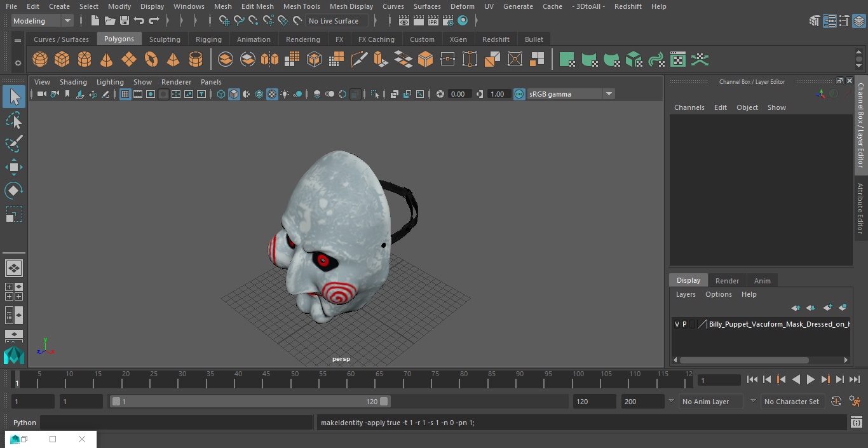Open the viewport Shading menu
The image size is (868, 448).
tap(73, 82)
